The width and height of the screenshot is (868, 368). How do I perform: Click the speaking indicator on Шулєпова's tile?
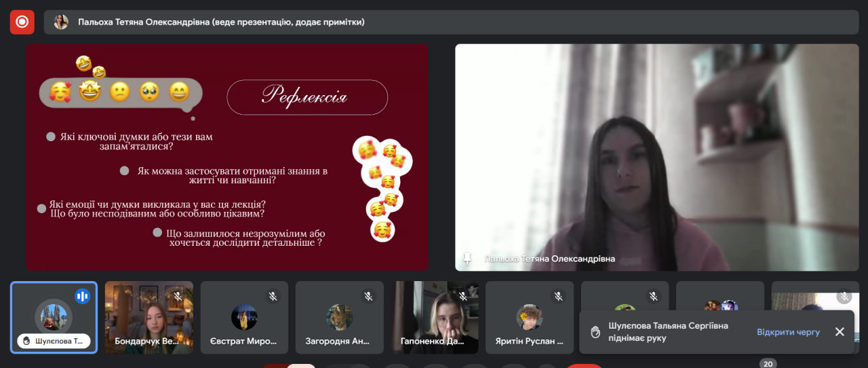tap(82, 297)
